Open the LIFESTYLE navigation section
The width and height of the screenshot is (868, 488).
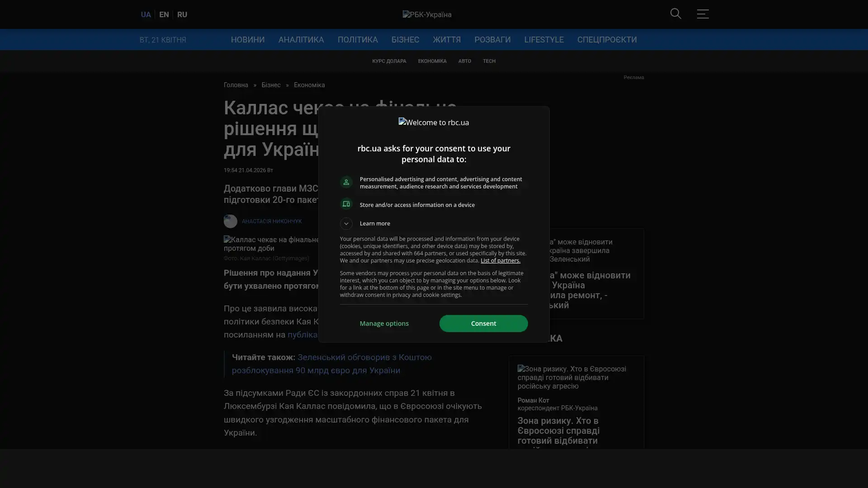(544, 40)
